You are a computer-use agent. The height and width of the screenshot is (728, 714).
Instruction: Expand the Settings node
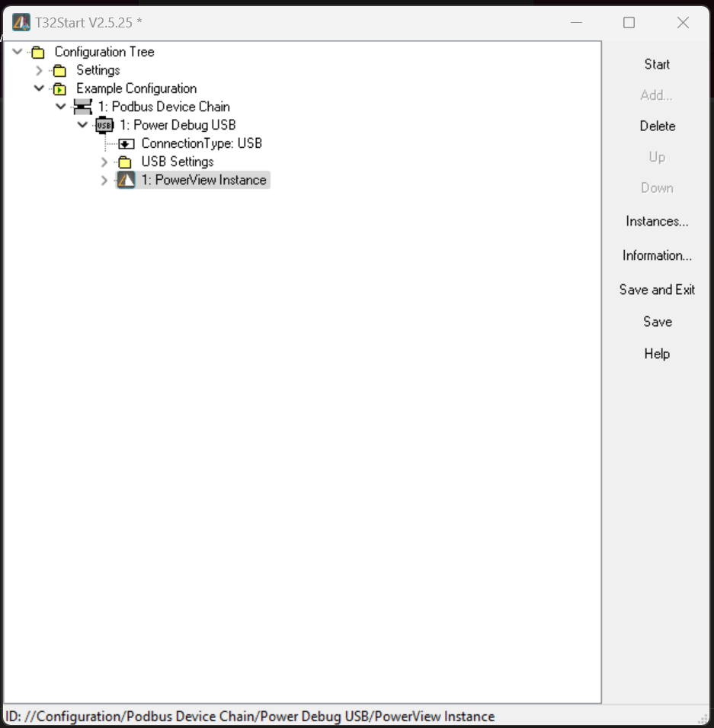click(39, 70)
